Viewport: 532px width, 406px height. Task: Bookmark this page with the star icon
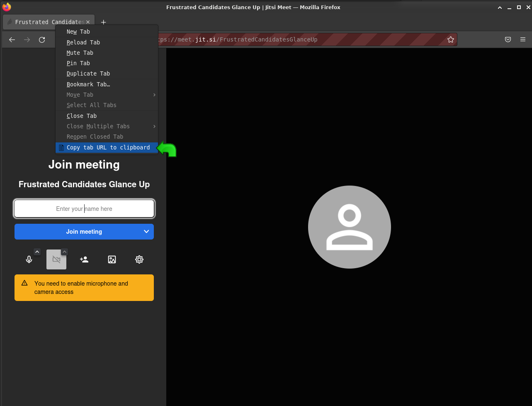(451, 40)
